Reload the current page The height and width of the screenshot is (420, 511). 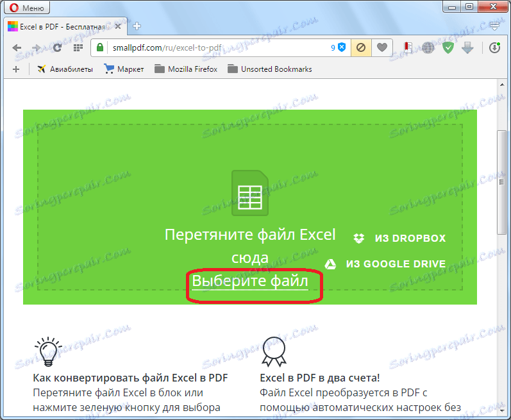tap(57, 48)
